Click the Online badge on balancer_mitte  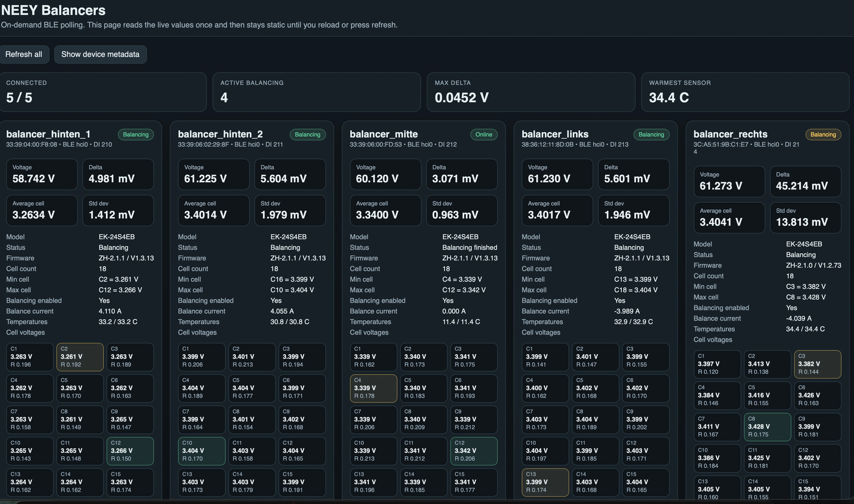[x=483, y=135]
